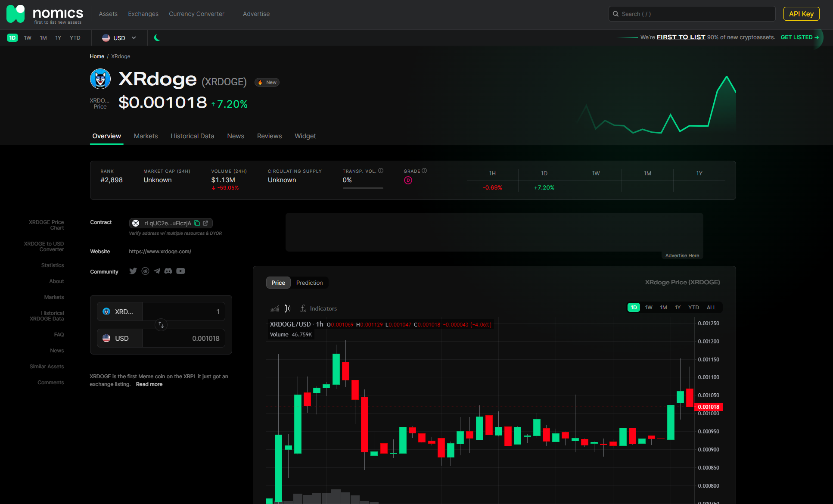The width and height of the screenshot is (833, 504).
Task: Open the YouTube community link
Action: point(180,271)
